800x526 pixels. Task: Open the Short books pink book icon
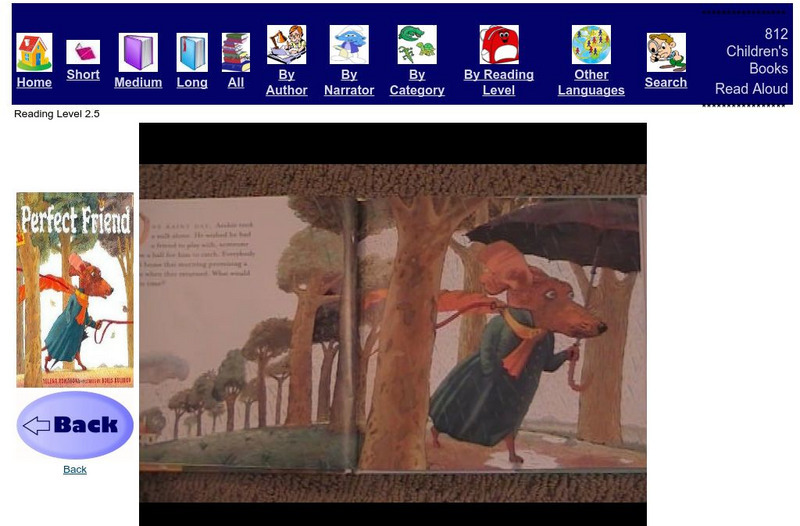coord(83,52)
